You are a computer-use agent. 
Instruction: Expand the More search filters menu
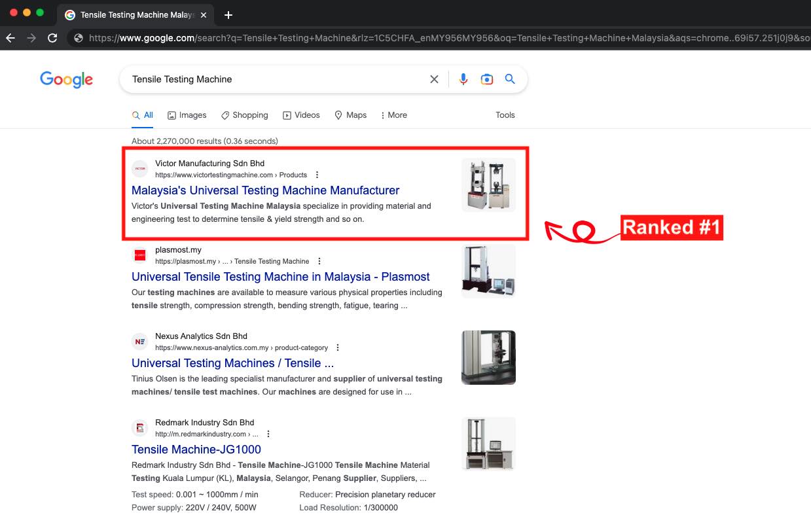(x=393, y=115)
